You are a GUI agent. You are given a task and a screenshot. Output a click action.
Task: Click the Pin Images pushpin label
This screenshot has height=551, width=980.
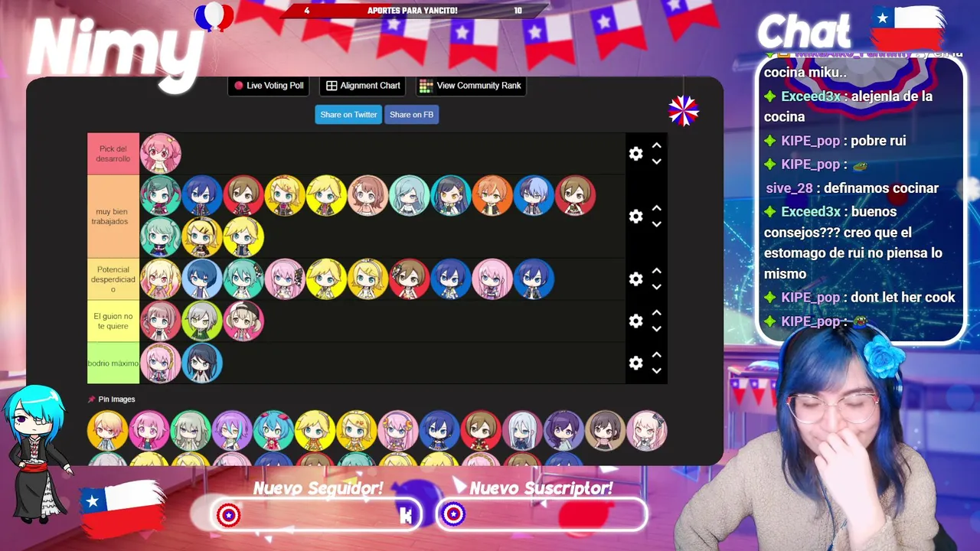point(112,399)
